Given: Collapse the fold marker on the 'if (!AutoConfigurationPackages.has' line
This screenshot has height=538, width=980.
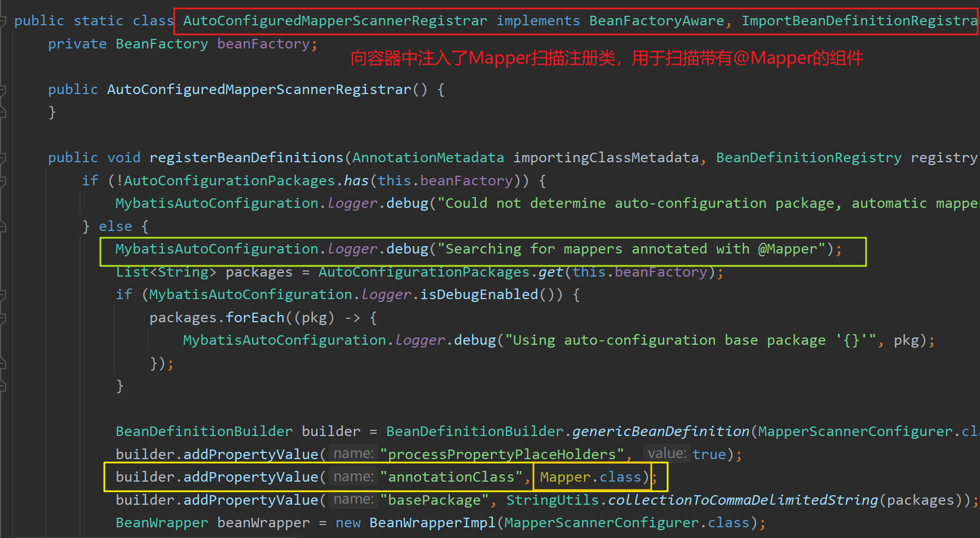Looking at the screenshot, I should [x=3, y=181].
